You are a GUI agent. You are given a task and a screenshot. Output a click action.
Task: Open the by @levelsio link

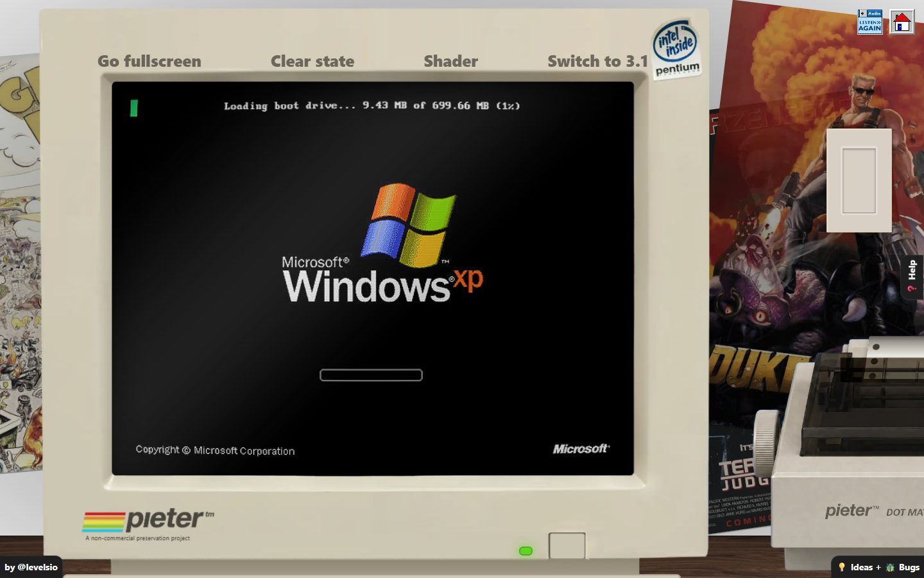[31, 567]
